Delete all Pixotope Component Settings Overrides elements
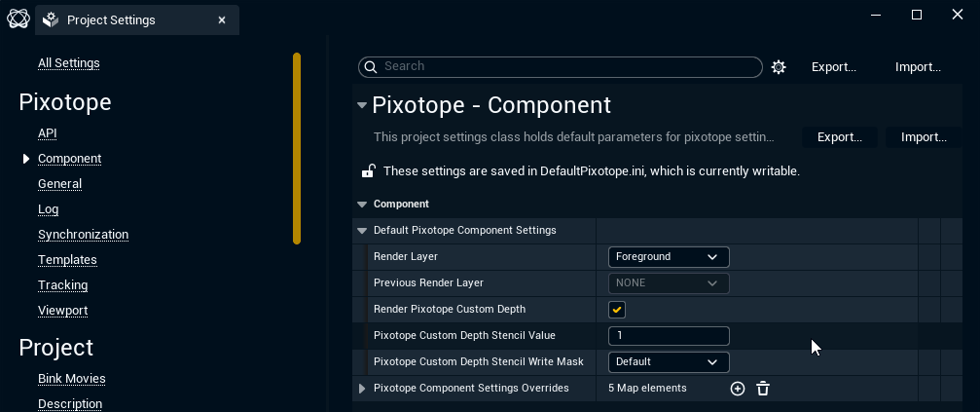Image resolution: width=980 pixels, height=412 pixels. 763,389
